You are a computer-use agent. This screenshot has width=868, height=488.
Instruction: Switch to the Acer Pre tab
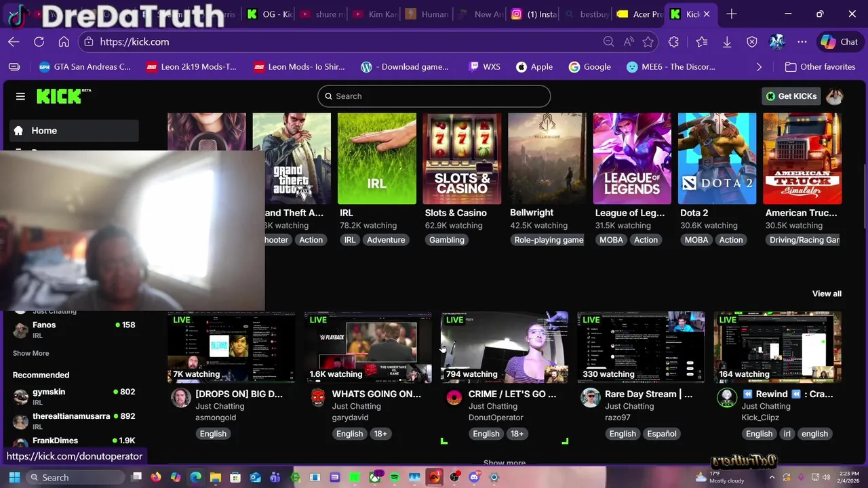639,14
